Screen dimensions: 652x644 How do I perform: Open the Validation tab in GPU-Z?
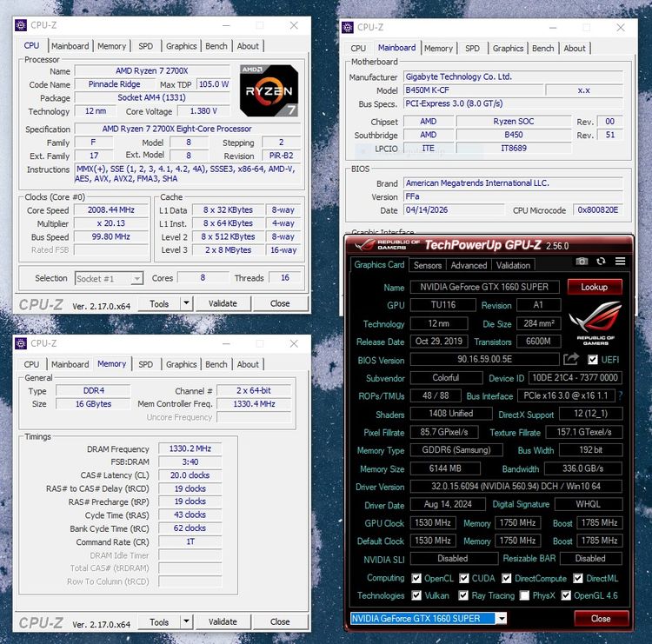coord(513,265)
